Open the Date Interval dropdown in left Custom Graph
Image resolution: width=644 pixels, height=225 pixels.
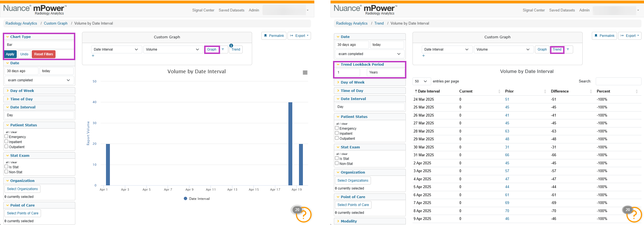point(116,49)
